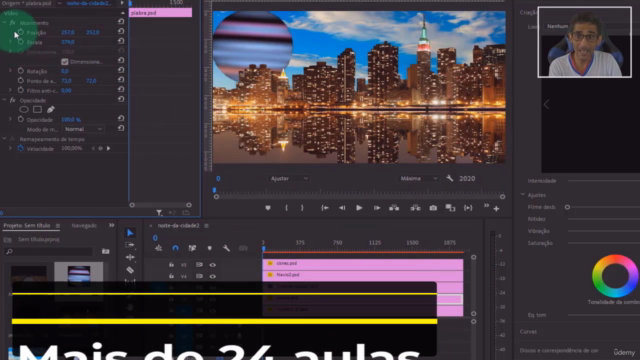The width and height of the screenshot is (640, 360).
Task: Open the Curvas section in Lumetri
Action: point(528,331)
